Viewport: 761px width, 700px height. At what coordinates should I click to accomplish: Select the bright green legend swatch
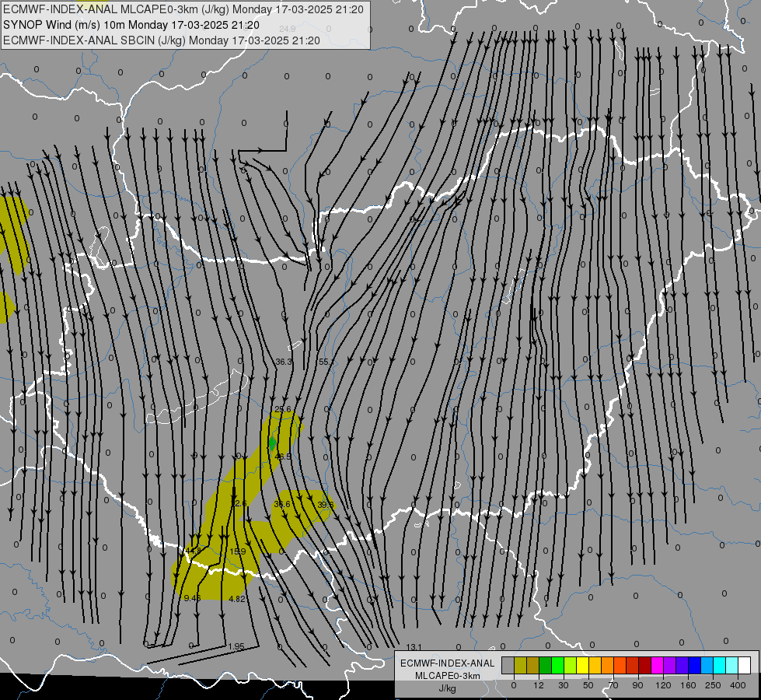(557, 666)
